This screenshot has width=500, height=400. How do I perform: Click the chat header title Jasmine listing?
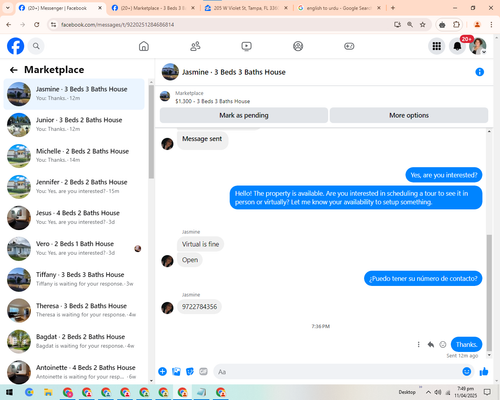[234, 72]
